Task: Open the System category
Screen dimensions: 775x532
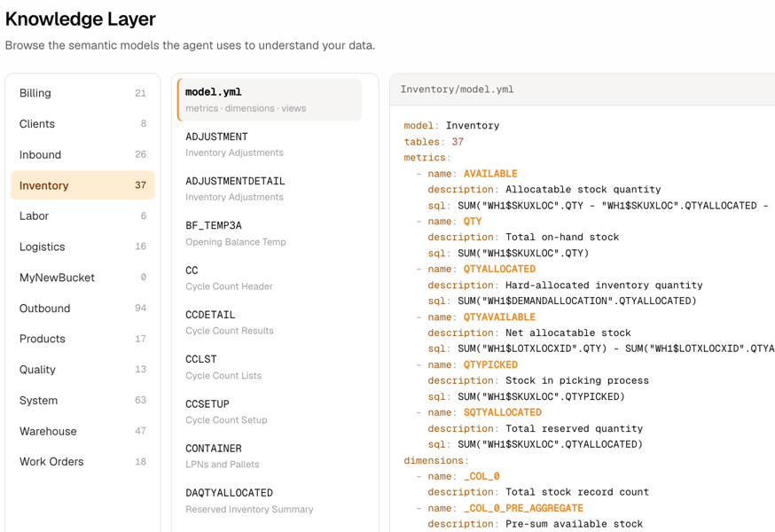Action: coord(82,401)
